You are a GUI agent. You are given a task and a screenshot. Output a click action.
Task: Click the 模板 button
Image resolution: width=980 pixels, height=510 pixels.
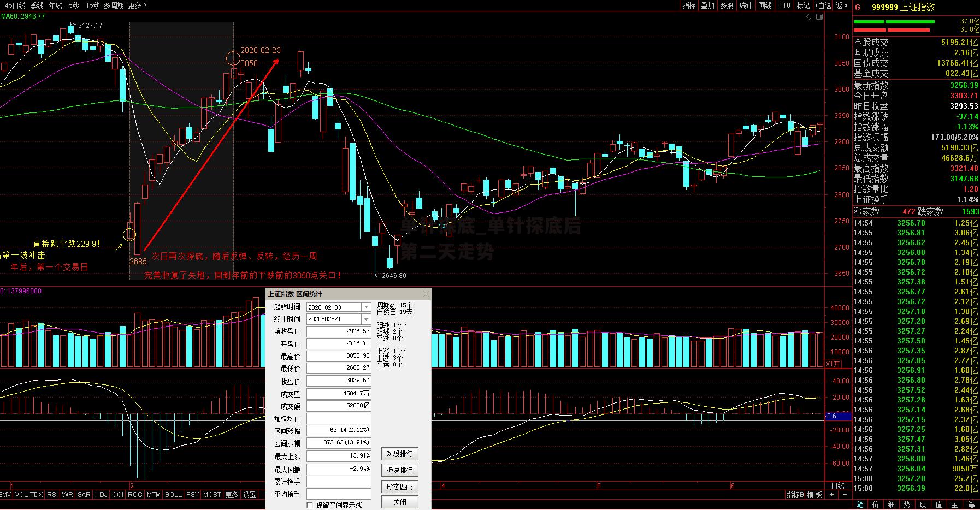point(814,495)
